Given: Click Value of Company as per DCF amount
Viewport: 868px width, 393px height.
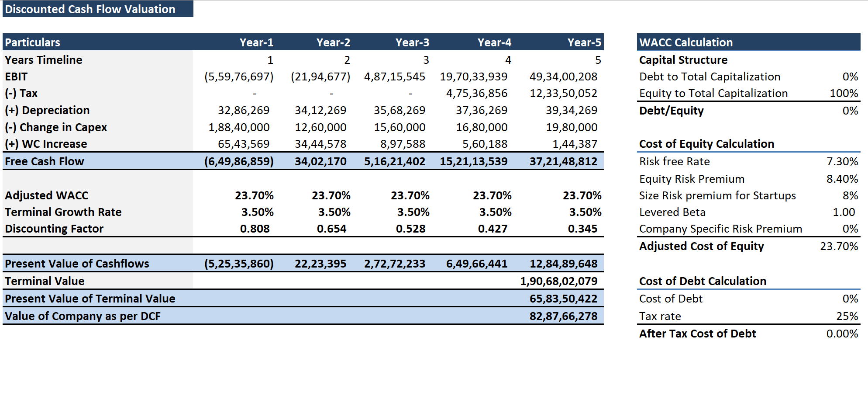Looking at the screenshot, I should tap(563, 316).
